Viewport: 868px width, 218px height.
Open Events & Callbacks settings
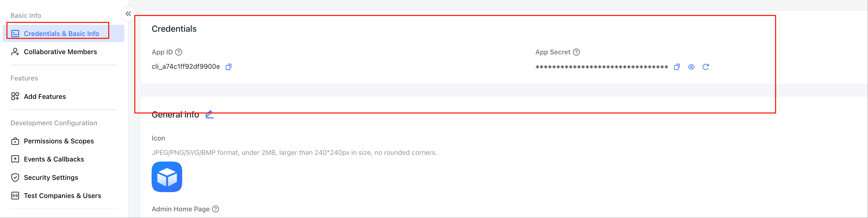coord(54,159)
